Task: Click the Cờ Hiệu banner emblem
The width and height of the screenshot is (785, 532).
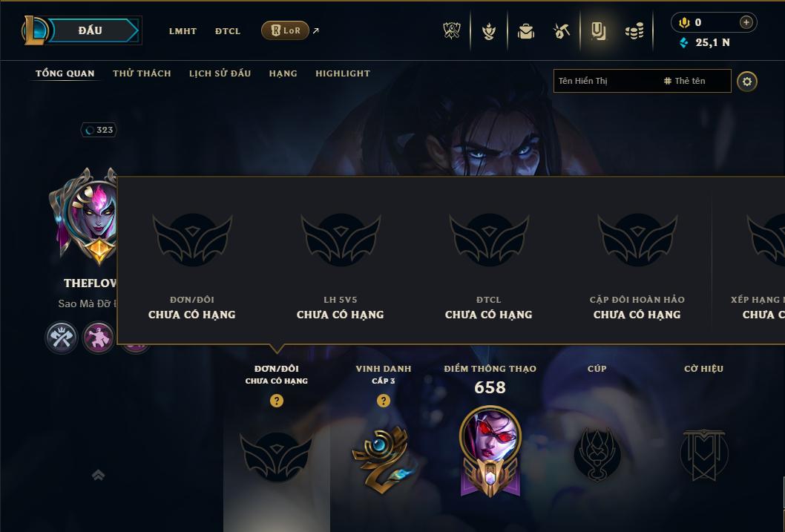Action: [x=703, y=454]
